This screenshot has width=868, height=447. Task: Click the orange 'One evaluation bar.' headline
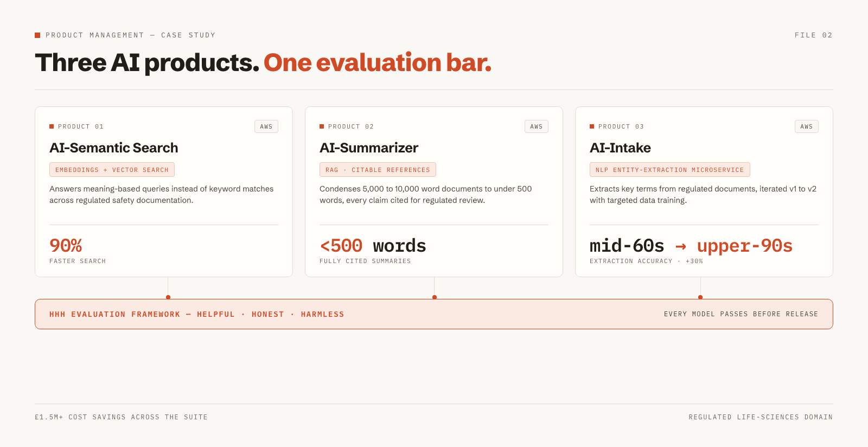click(378, 63)
